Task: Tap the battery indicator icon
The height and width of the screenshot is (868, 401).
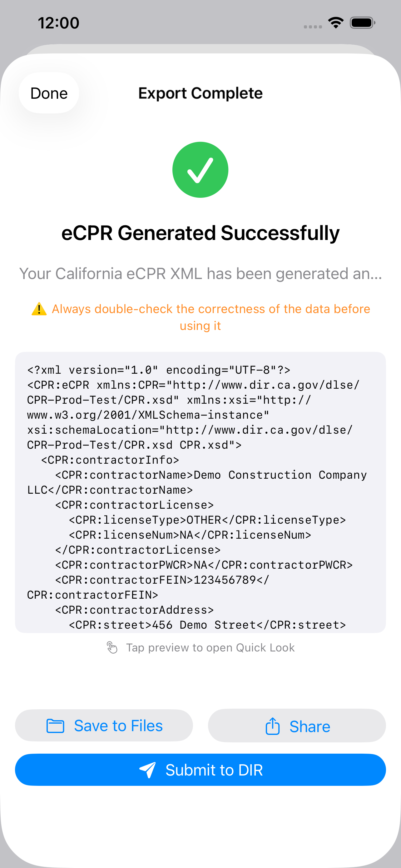Action: click(362, 23)
